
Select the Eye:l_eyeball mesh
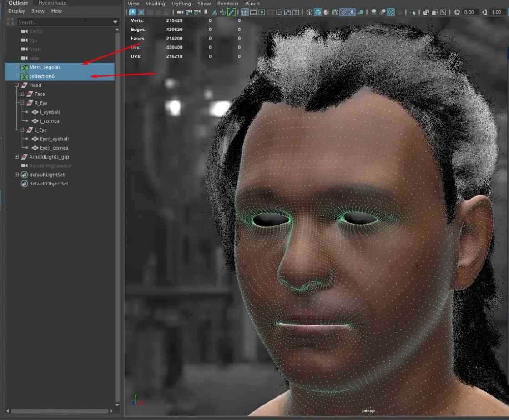click(54, 139)
